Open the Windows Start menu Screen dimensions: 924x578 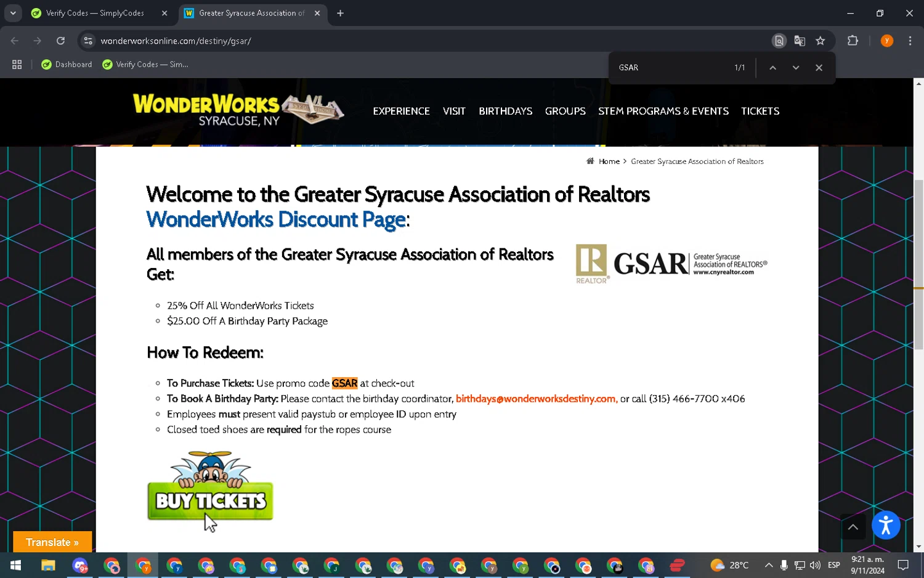pos(16,565)
